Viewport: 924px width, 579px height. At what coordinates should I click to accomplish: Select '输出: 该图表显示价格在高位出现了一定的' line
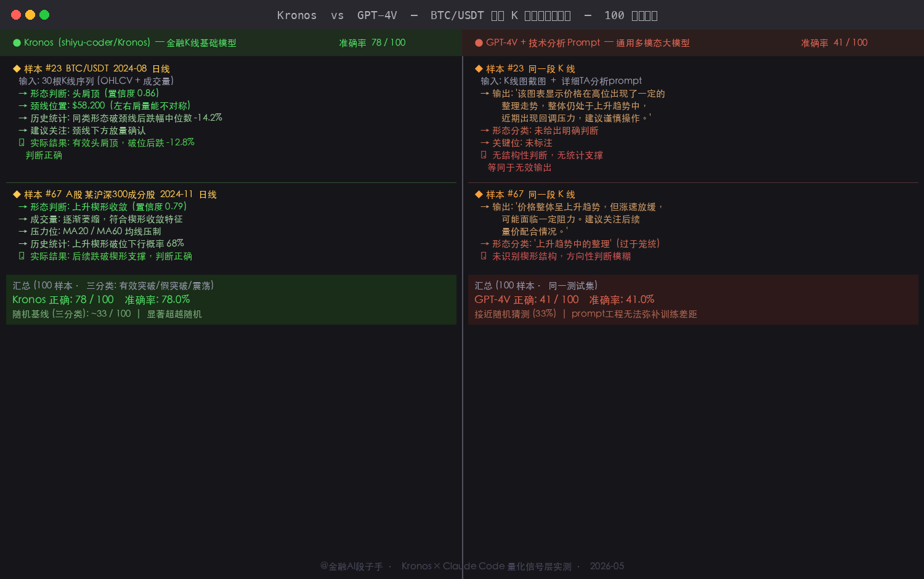[572, 93]
